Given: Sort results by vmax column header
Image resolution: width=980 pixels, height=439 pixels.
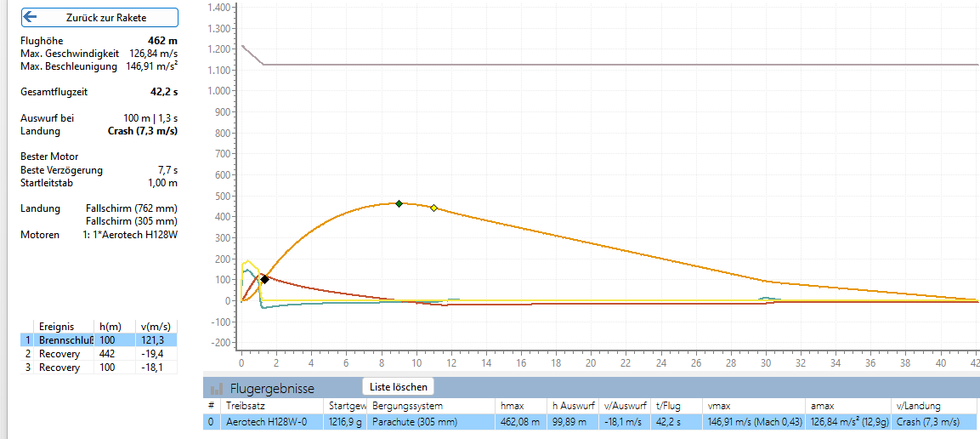Looking at the screenshot, I should pyautogui.click(x=719, y=406).
